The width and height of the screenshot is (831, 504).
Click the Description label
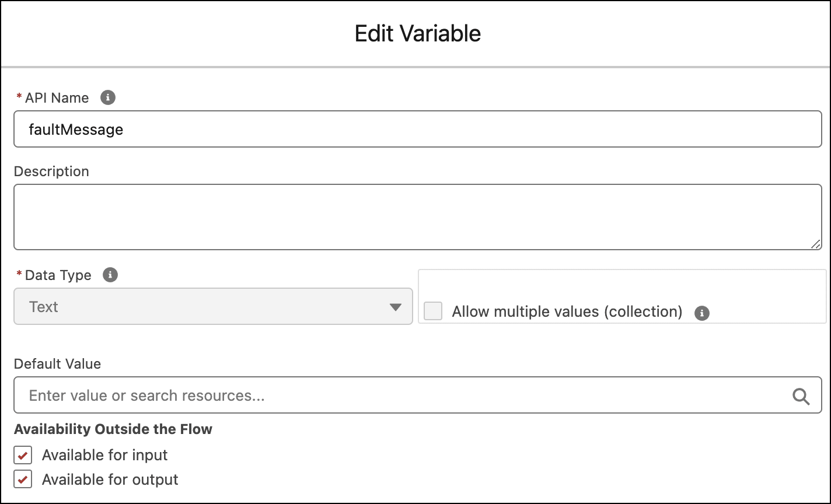[x=51, y=171]
